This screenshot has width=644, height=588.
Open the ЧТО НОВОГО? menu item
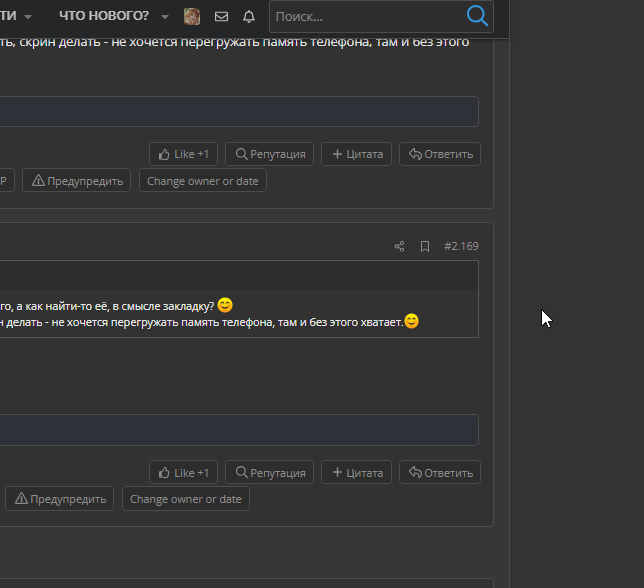pos(104,16)
